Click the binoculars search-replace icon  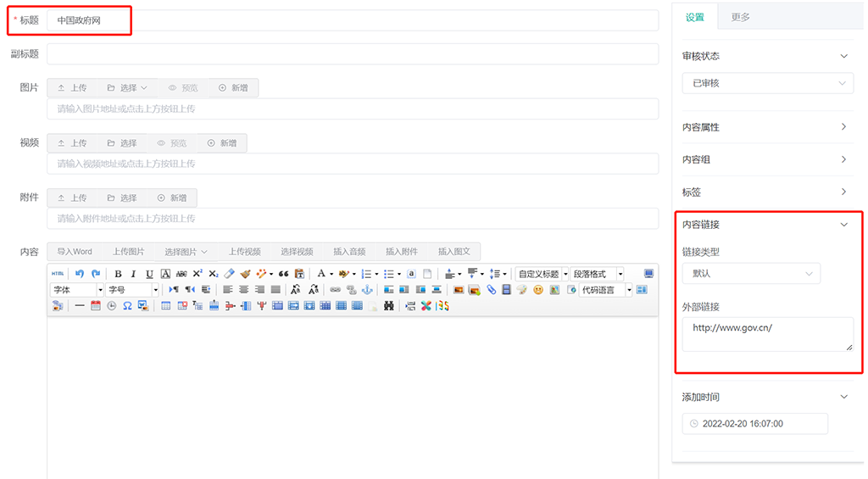click(389, 306)
